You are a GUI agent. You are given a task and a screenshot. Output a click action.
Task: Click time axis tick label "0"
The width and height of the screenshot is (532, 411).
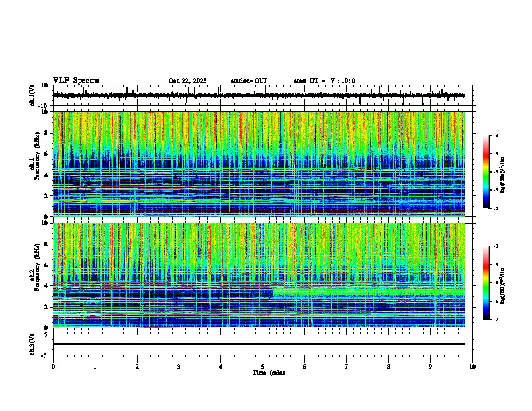[53, 367]
